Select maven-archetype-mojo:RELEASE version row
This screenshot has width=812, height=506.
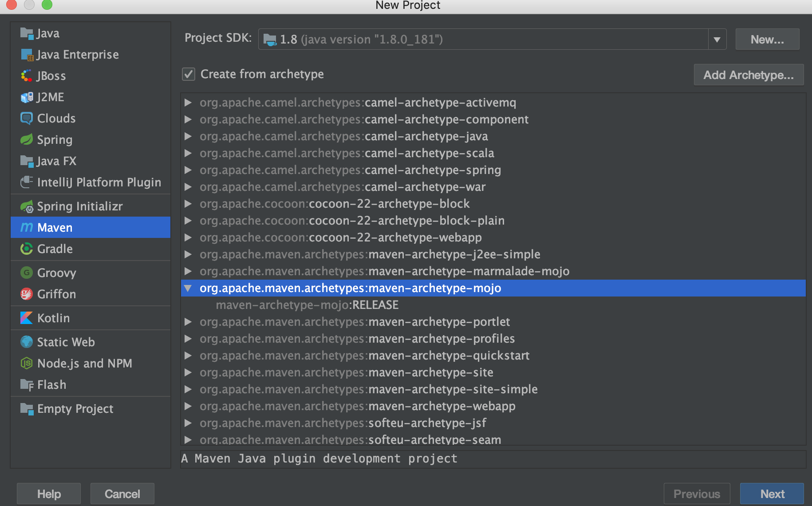point(493,305)
